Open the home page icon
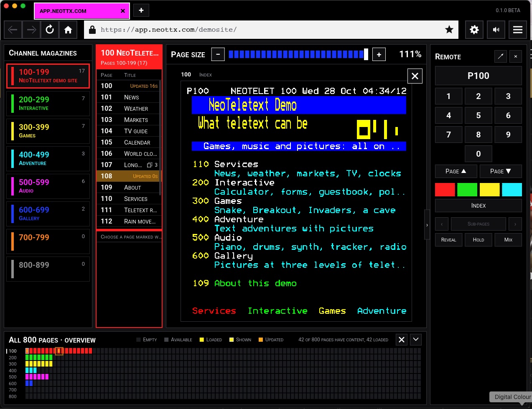The height and width of the screenshot is (409, 532). (x=68, y=30)
